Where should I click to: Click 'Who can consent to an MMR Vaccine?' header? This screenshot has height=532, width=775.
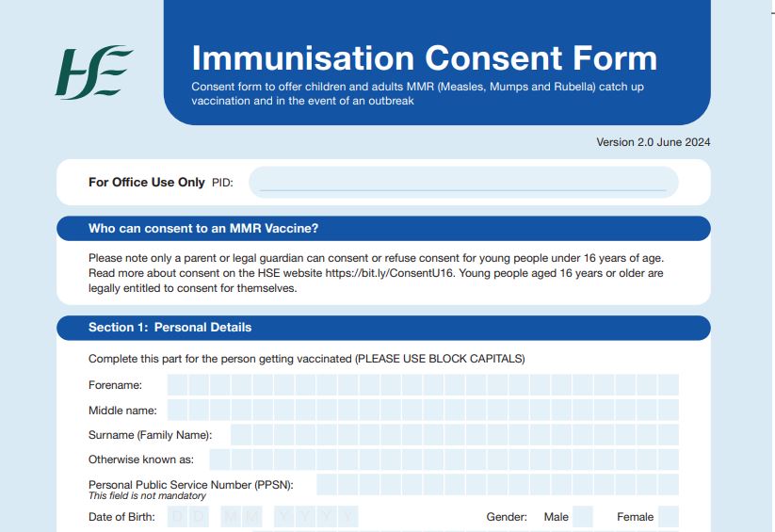[x=383, y=229]
